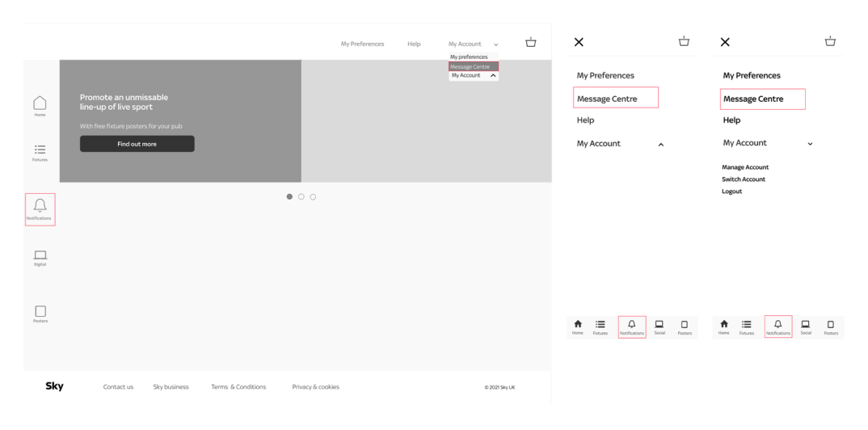The width and height of the screenshot is (868, 430).
Task: Select Switch Account in the rightmost mobile menu
Action: (744, 179)
